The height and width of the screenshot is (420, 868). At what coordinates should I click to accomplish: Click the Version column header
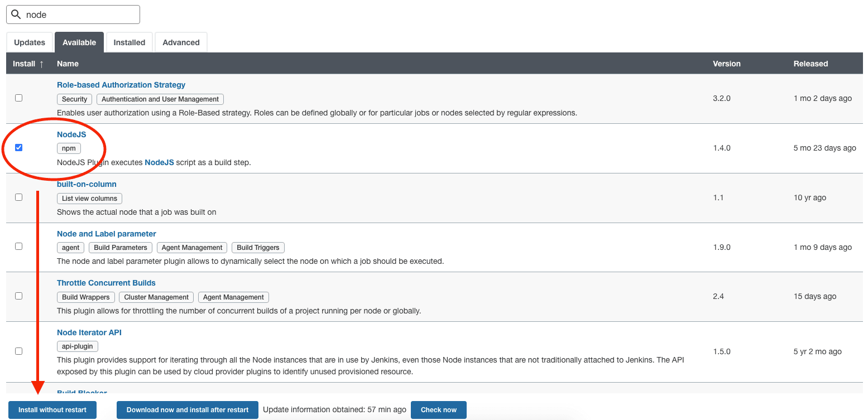[x=727, y=64]
